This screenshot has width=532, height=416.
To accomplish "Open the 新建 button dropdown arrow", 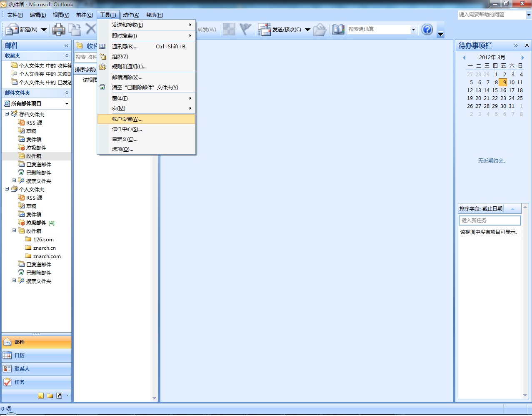I will [x=44, y=30].
